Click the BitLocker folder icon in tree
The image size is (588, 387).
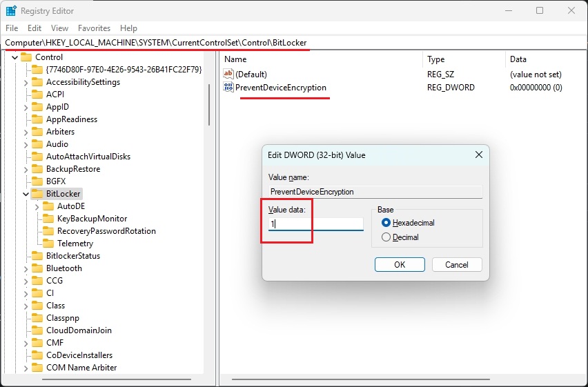(37, 194)
